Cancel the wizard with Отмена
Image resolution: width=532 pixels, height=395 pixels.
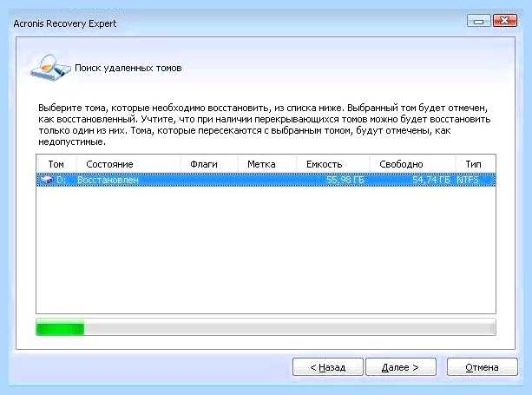click(x=483, y=367)
